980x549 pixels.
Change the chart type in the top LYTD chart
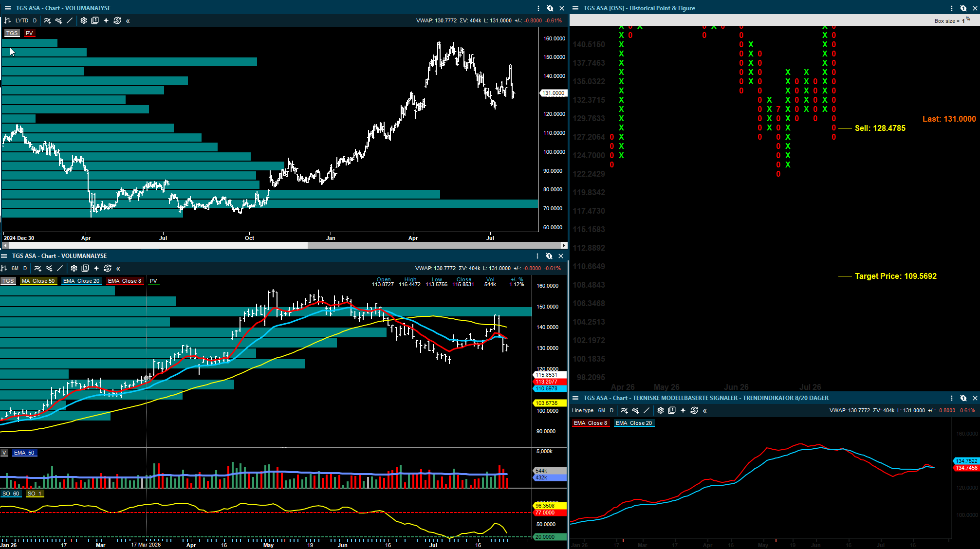click(x=7, y=20)
